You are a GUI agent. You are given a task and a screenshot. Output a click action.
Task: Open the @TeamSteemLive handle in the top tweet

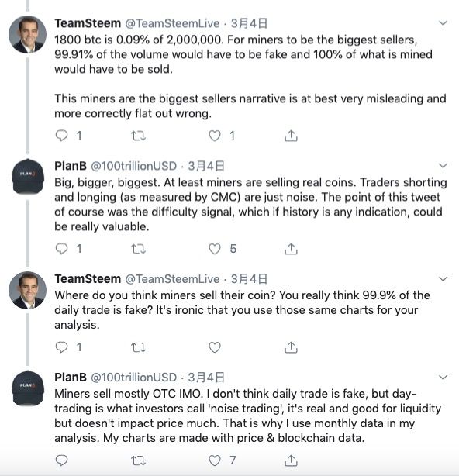(172, 23)
